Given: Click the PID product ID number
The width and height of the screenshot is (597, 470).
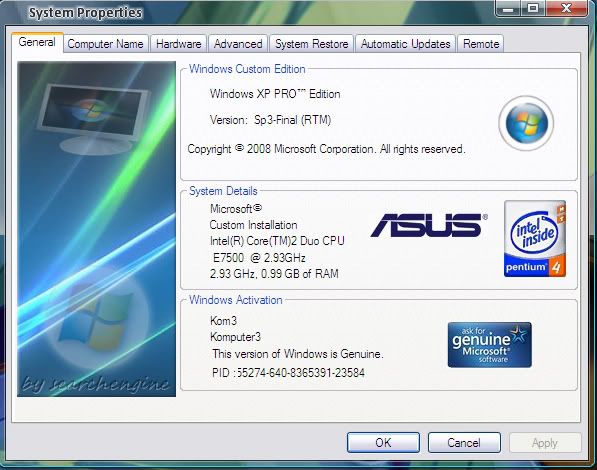Looking at the screenshot, I should 288,372.
